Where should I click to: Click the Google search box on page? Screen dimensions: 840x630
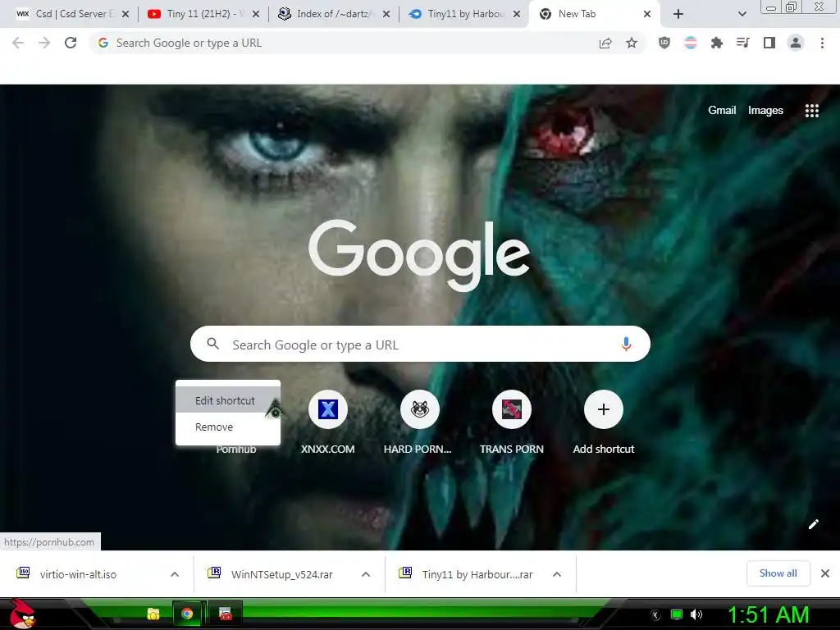tap(421, 344)
